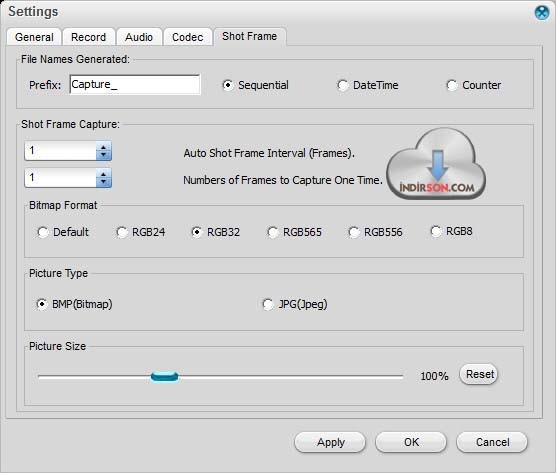Increase the Numbers of Frames to Capture value
556x473 pixels.
[x=104, y=174]
